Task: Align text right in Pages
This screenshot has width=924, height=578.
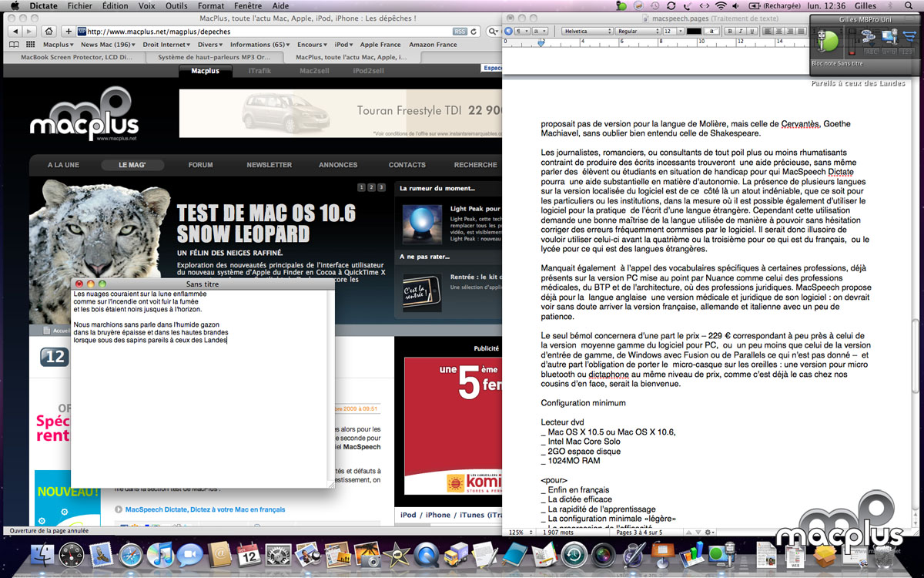Action: (791, 31)
